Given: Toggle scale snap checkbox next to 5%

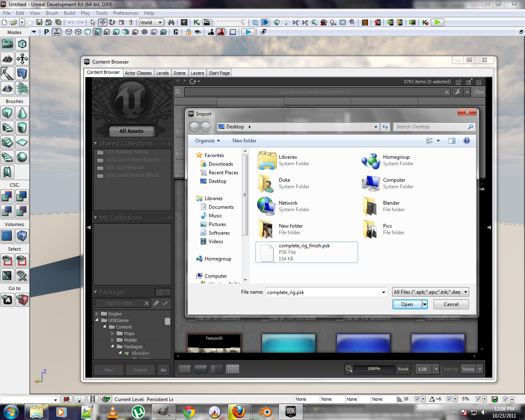Looking at the screenshot, I should tap(478, 399).
